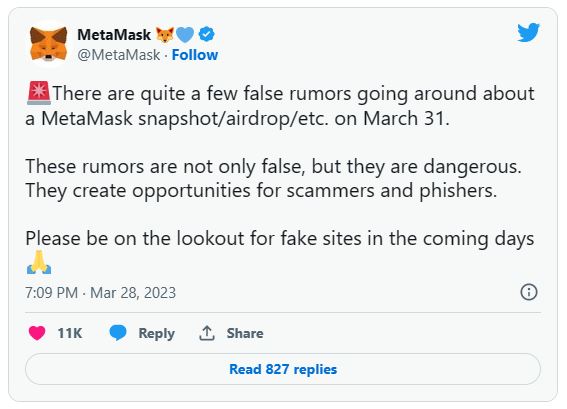Click the MetaMask display name
Screen dimensions: 567x409
pyautogui.click(x=114, y=35)
